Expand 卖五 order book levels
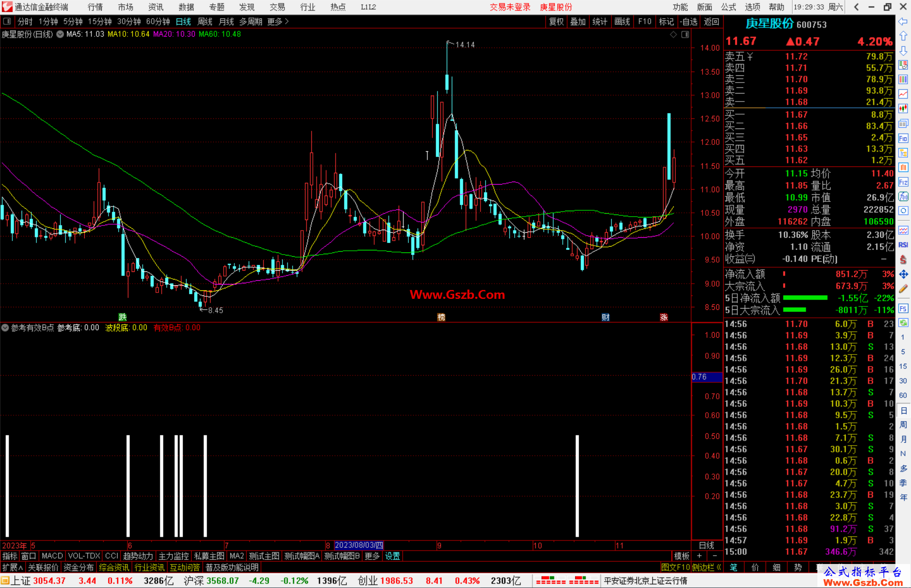Image resolution: width=911 pixels, height=588 pixels. pyautogui.click(x=739, y=56)
